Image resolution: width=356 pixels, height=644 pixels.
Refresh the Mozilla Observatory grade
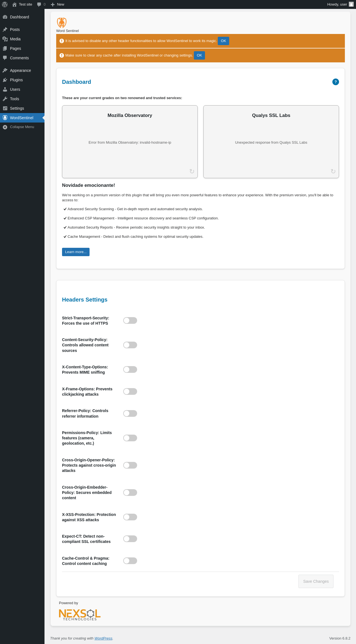[x=192, y=171]
